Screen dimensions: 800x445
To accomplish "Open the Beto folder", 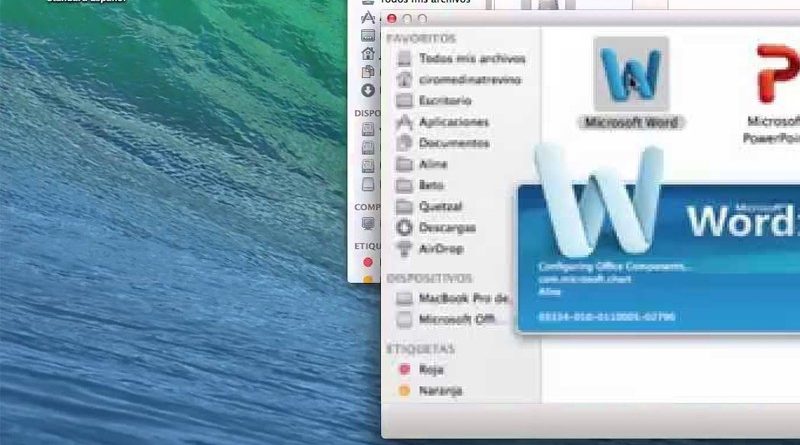I will pos(432,185).
